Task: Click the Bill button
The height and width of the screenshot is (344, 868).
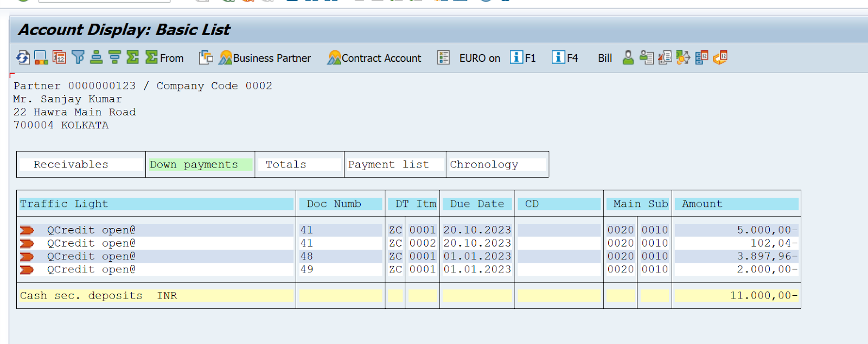Action: [605, 58]
